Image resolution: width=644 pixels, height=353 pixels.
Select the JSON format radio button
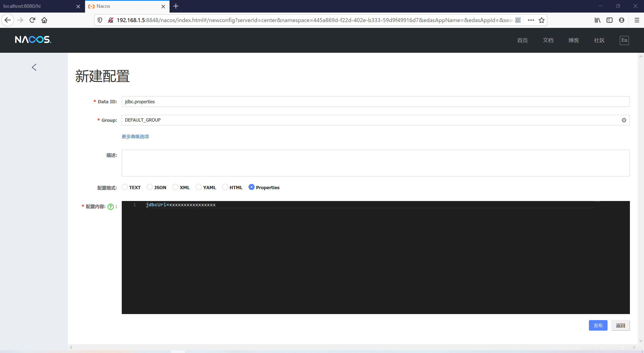[150, 187]
